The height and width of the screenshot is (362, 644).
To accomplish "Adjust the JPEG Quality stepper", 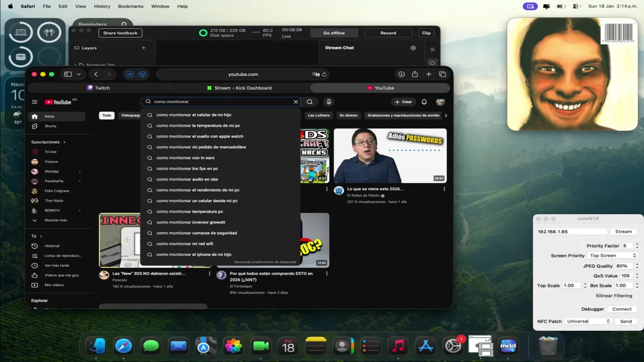I will click(x=637, y=266).
